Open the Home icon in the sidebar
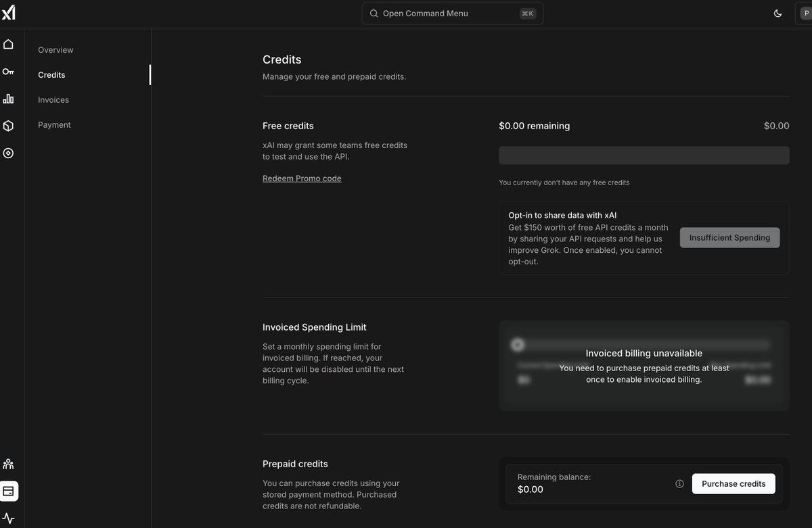Screen dimensions: 812x528 (x=8, y=44)
